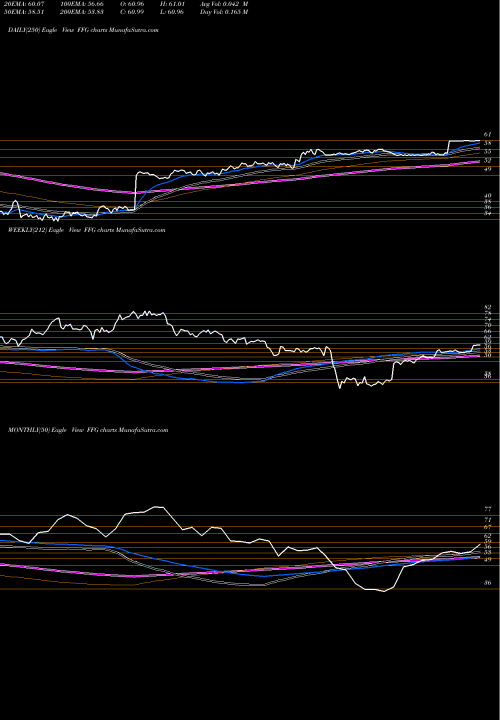Select the 20EMA value in the header
This screenshot has width=500, height=720.
tap(22, 4)
